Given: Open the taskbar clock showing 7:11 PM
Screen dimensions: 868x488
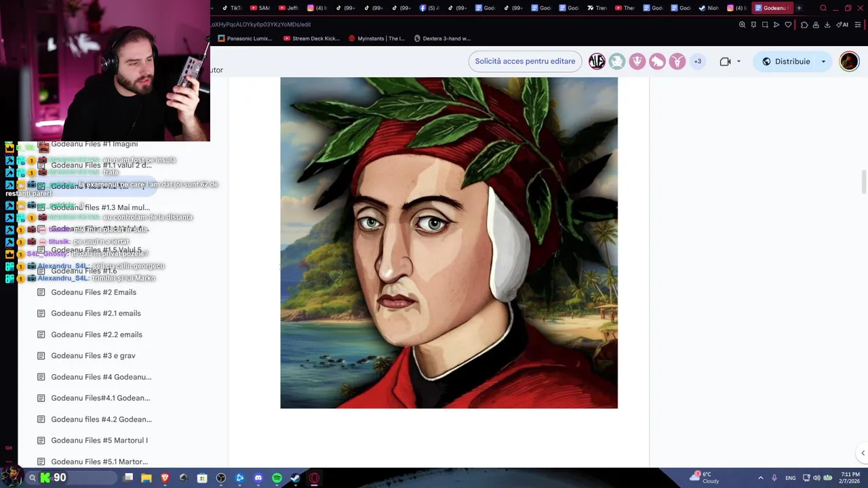Looking at the screenshot, I should tap(850, 478).
